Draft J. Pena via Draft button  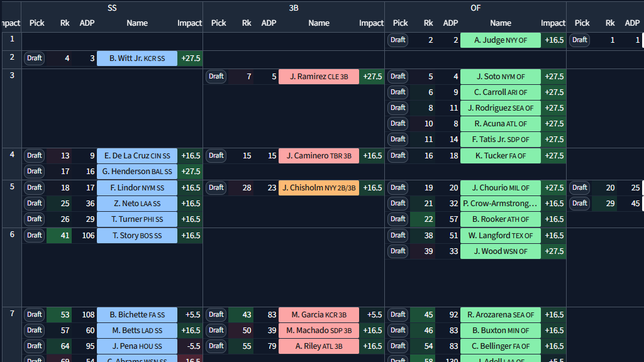point(34,346)
